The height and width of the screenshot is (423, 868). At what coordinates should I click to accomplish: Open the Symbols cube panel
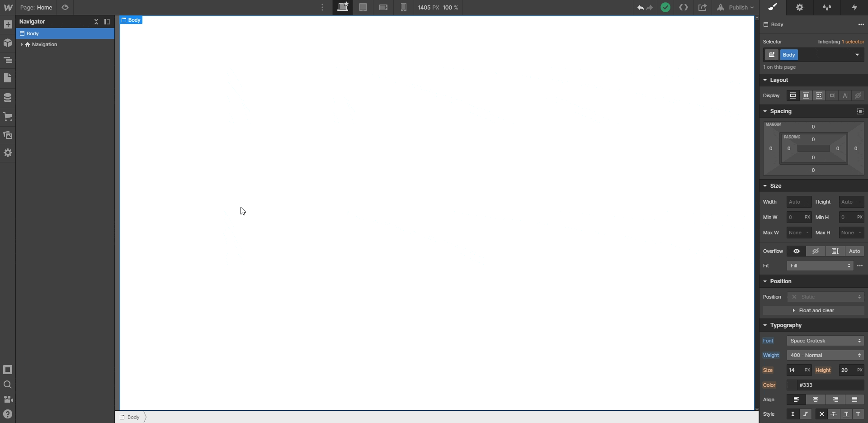click(8, 43)
